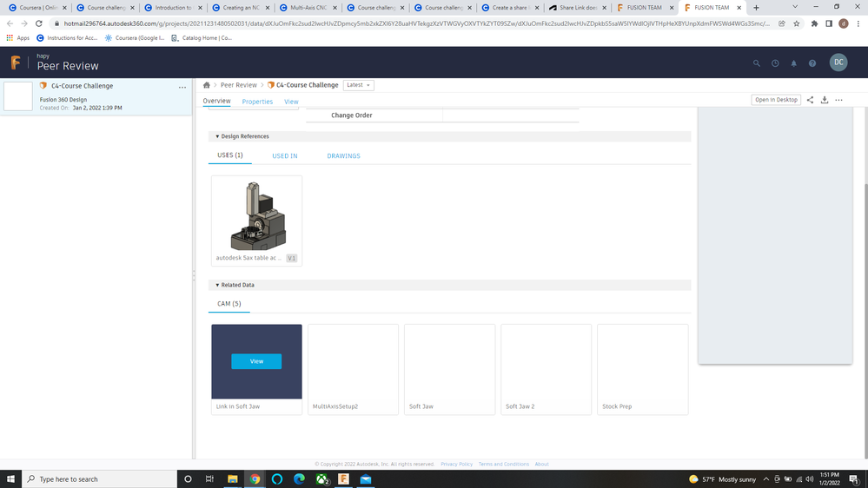Viewport: 868px width, 488px height.
Task: Open the Stock Prep CAM card
Action: click(643, 369)
